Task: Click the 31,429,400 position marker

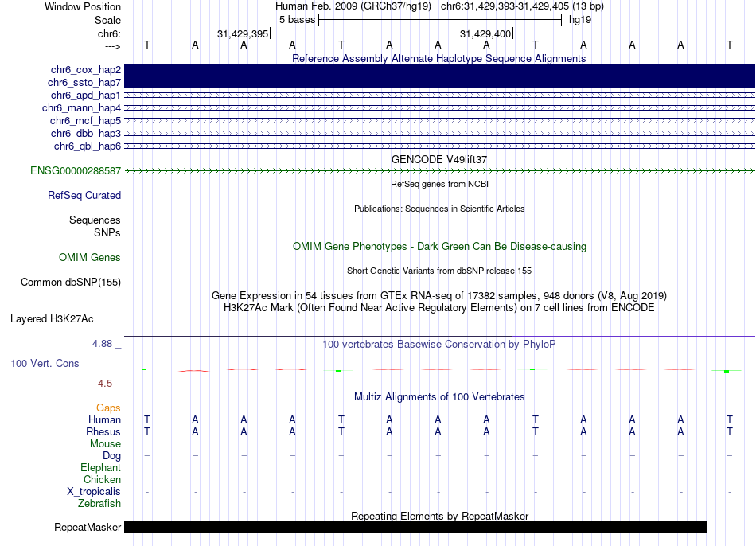Action: (x=485, y=33)
